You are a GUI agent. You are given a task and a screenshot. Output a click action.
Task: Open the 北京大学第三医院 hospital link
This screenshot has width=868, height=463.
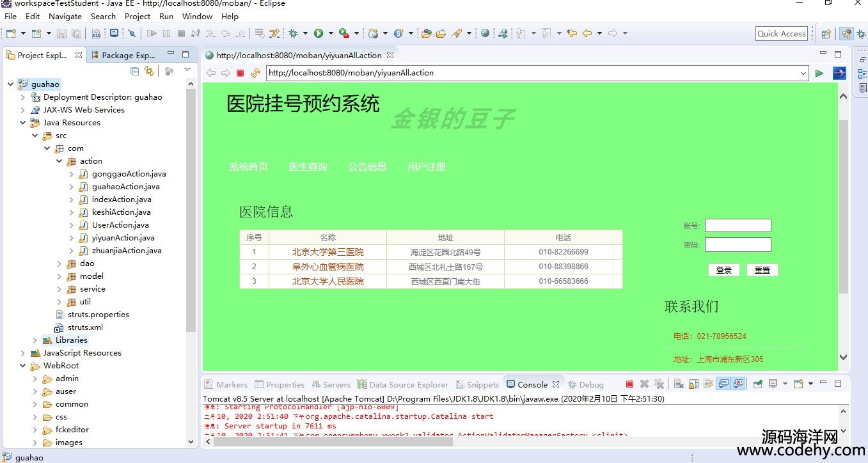tap(327, 252)
